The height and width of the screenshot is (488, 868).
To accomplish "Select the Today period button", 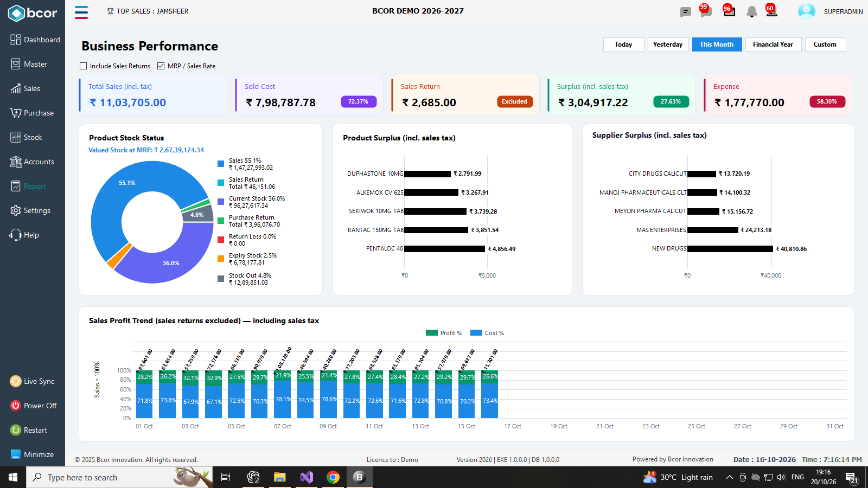I will coord(624,44).
